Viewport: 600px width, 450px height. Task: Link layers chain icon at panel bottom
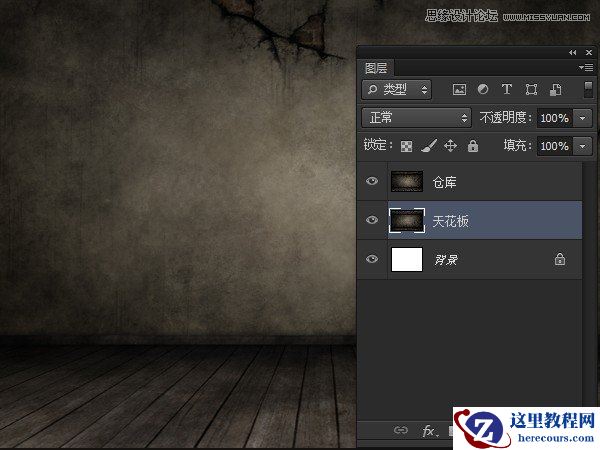click(x=401, y=430)
